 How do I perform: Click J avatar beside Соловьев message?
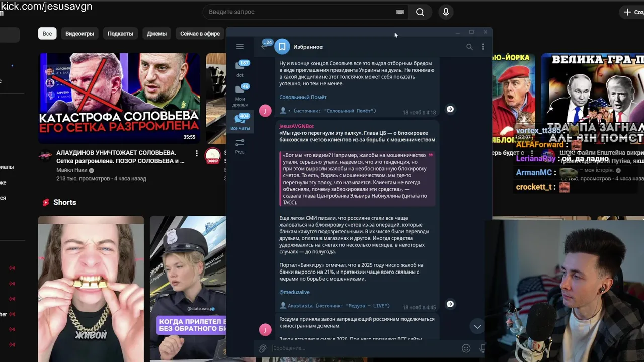[x=265, y=111]
